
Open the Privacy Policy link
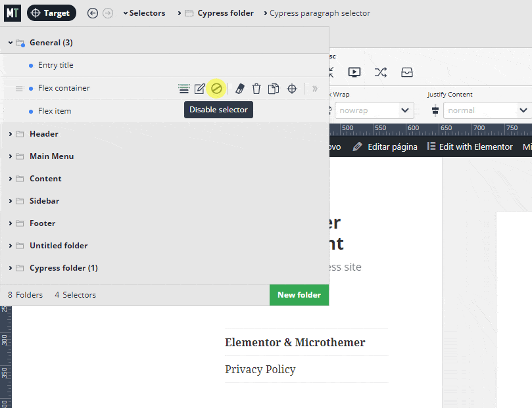tap(260, 369)
